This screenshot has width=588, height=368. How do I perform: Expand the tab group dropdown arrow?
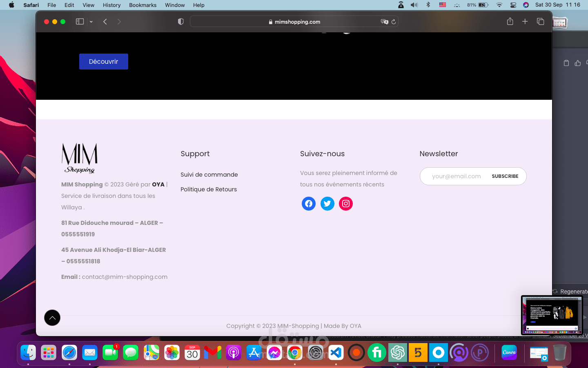(91, 22)
